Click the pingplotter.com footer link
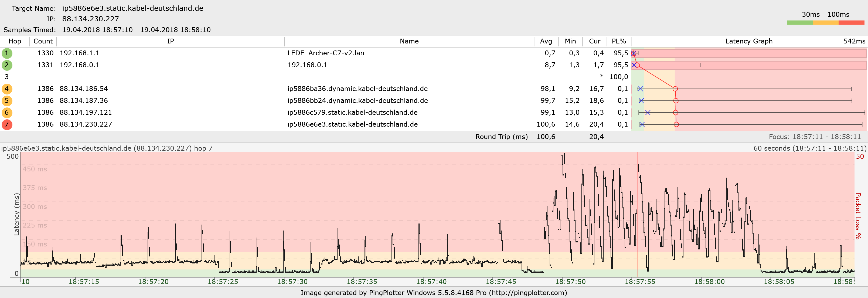Viewport: 868px width, 298px height. pos(528,293)
